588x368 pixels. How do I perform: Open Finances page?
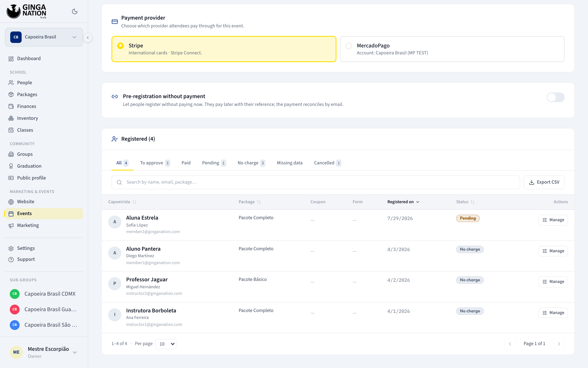click(x=44, y=106)
